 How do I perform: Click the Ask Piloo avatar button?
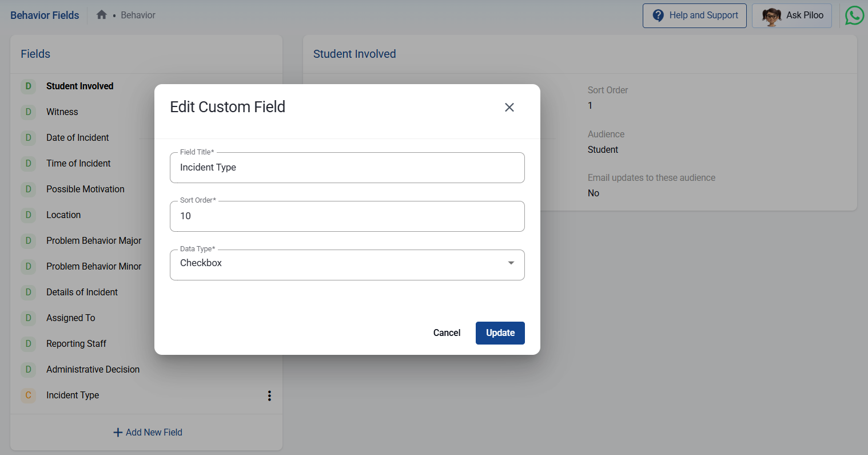[x=791, y=15]
